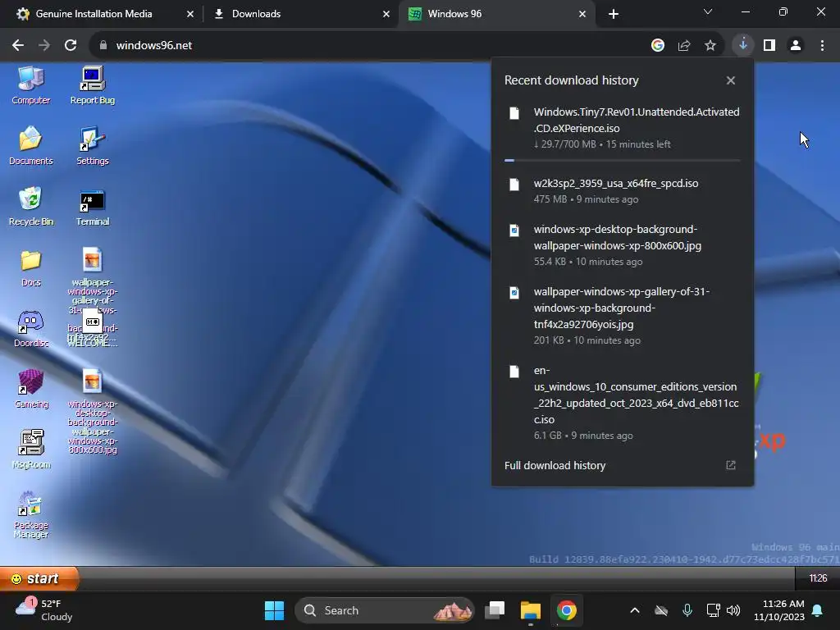Open the notification bell icon
Screen dimensions: 840x630
[x=818, y=610]
